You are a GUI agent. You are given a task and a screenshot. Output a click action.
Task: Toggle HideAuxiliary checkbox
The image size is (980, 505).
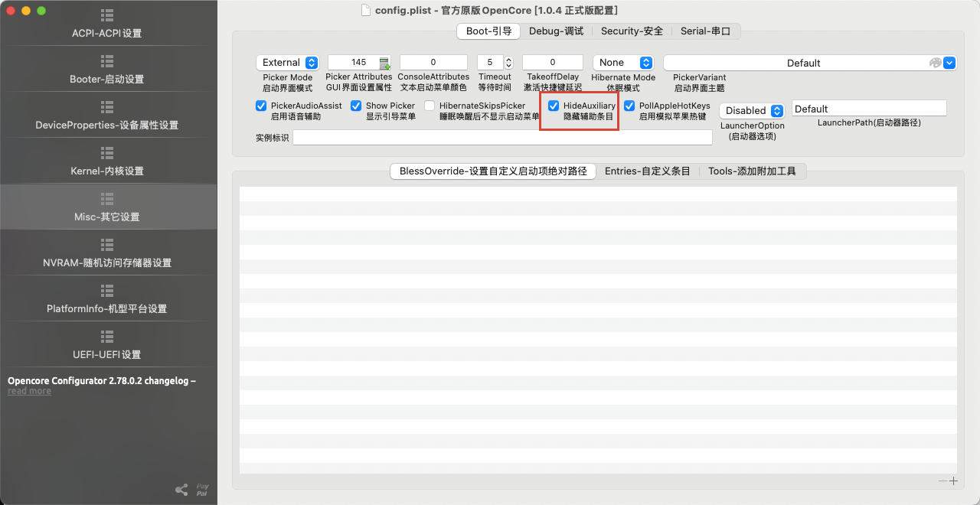coord(554,106)
